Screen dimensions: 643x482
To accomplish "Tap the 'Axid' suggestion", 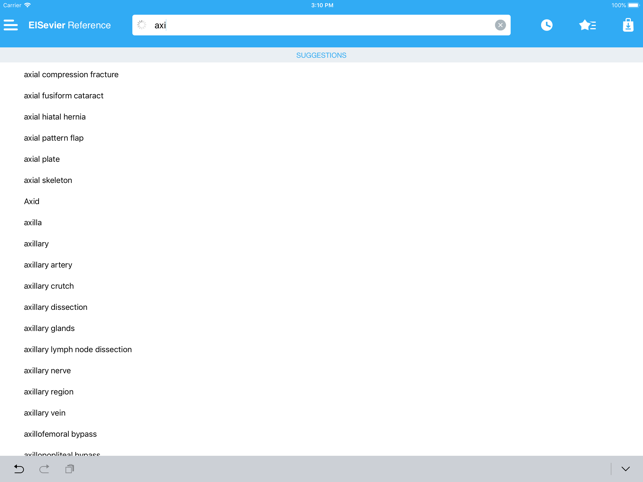I will point(32,201).
